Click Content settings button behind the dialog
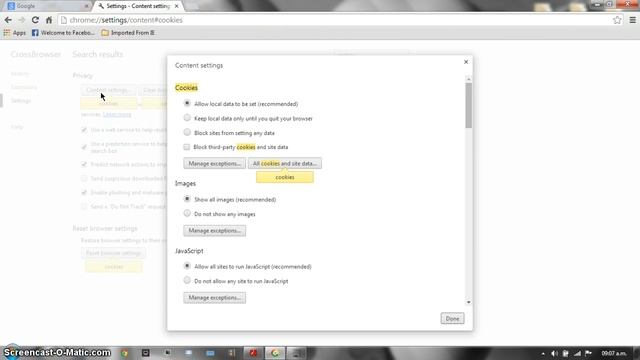 click(x=108, y=90)
